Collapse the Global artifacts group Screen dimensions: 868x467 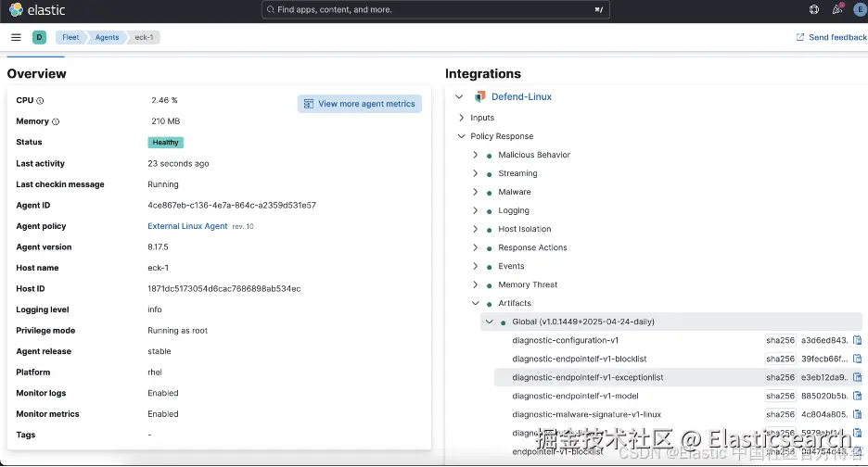489,322
